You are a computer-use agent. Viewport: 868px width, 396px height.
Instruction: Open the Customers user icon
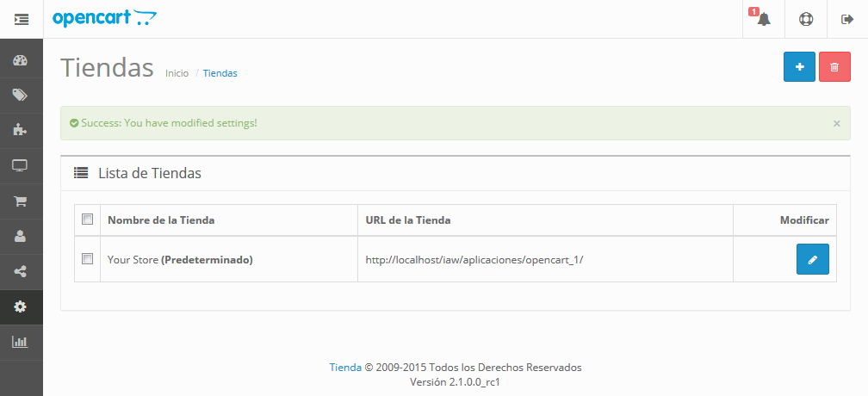point(21,236)
